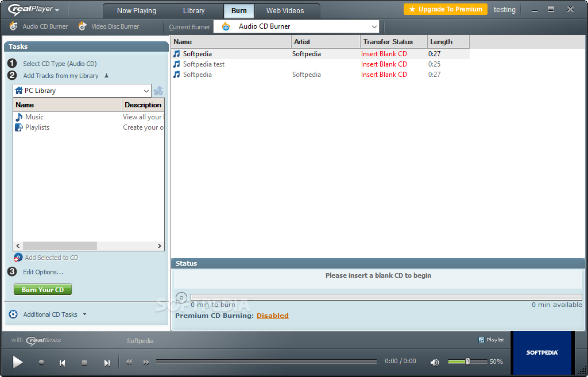Click the Disabled premium burning link
This screenshot has width=588, height=377.
coord(273,316)
